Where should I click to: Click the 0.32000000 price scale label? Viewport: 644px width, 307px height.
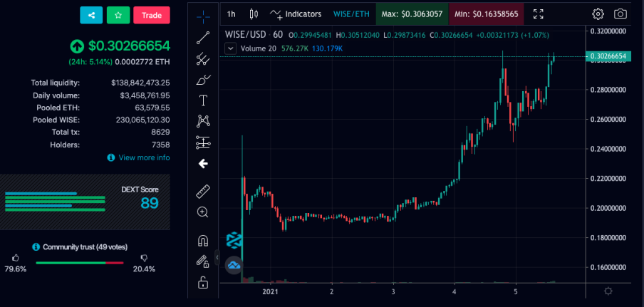(608, 31)
